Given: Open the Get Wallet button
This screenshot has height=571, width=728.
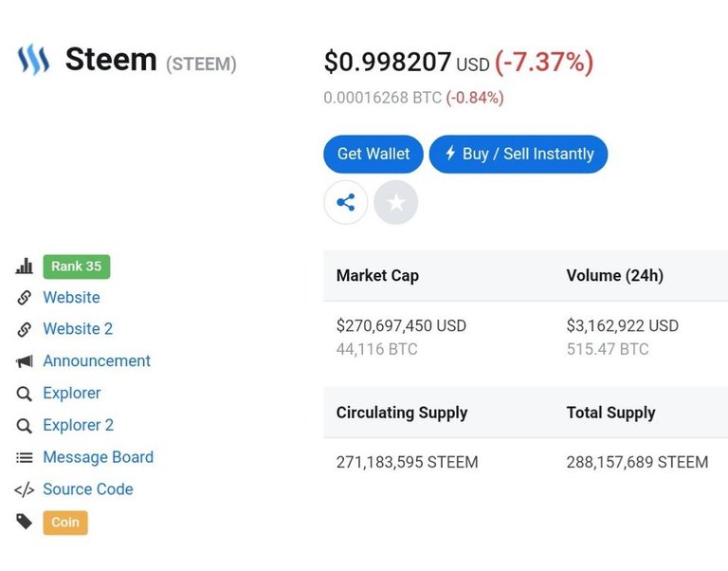Looking at the screenshot, I should click(x=373, y=154).
